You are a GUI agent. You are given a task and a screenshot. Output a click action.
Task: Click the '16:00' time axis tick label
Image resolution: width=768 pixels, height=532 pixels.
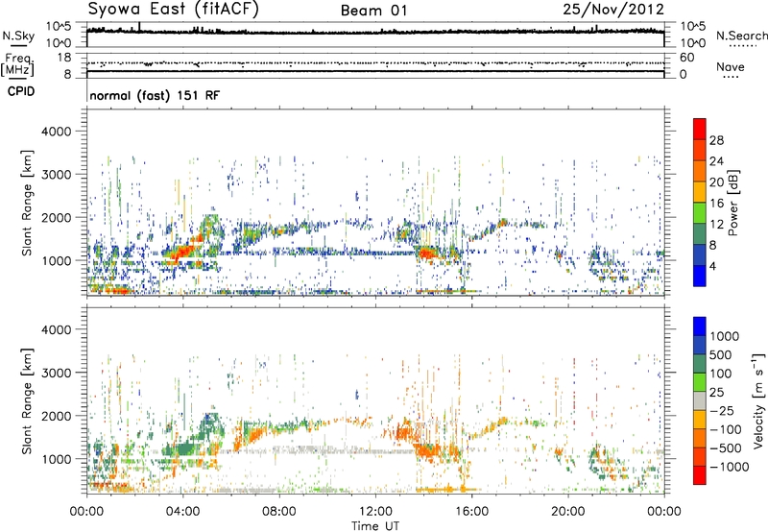coord(471,512)
